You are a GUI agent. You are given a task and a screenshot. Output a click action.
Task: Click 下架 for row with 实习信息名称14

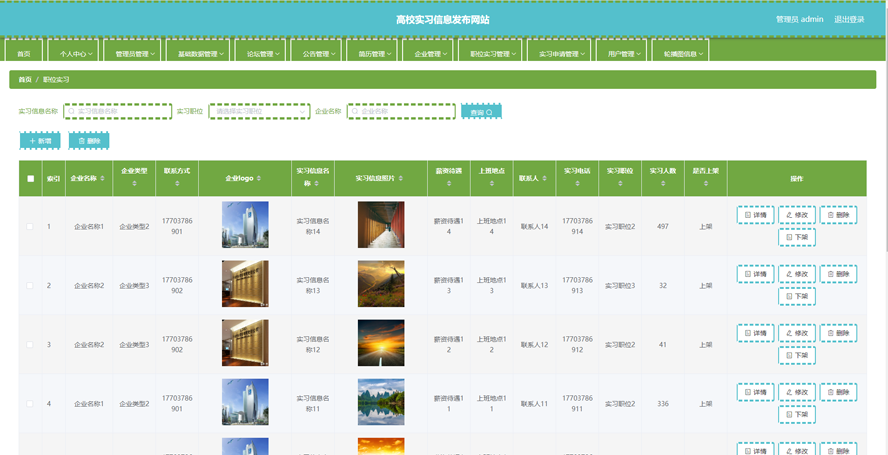point(797,237)
